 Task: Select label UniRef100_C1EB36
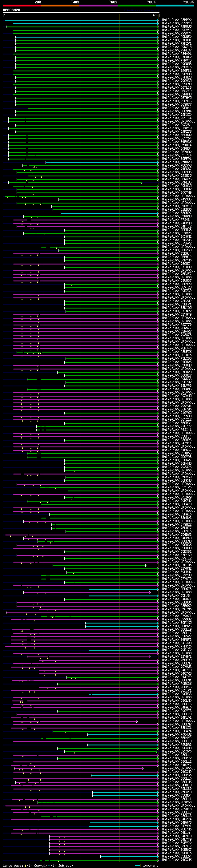pyautogui.click(x=176, y=209)
